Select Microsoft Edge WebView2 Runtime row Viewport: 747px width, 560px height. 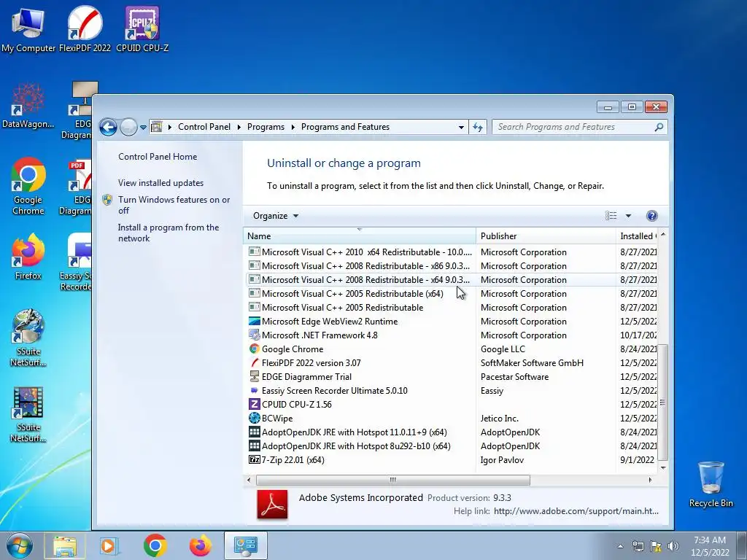[x=451, y=322]
